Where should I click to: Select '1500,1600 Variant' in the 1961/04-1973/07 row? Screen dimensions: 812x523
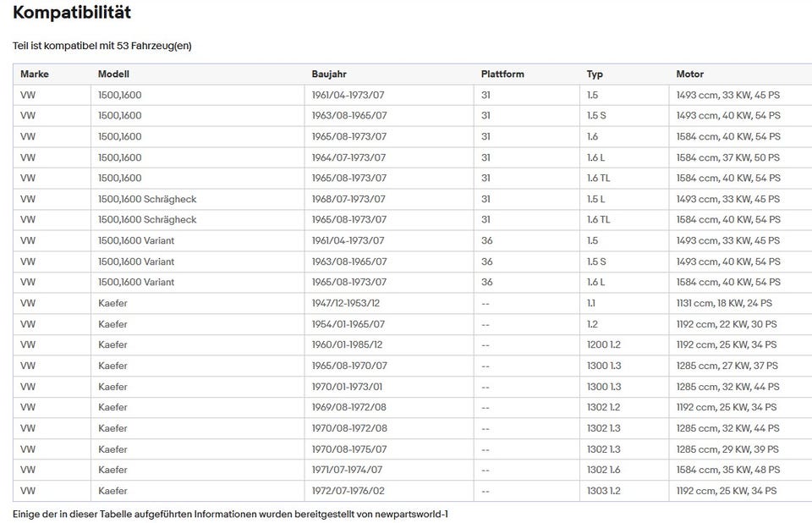136,240
